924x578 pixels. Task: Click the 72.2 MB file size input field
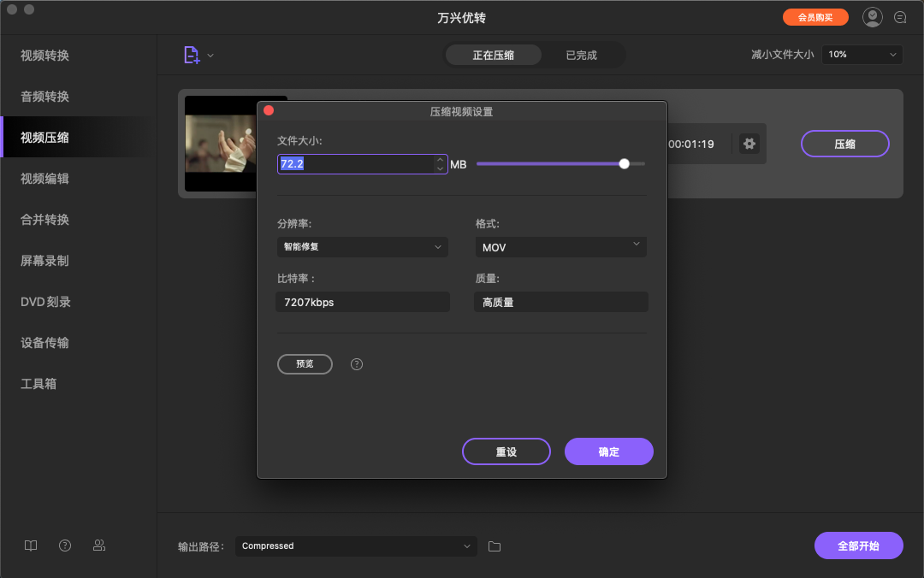pos(359,163)
